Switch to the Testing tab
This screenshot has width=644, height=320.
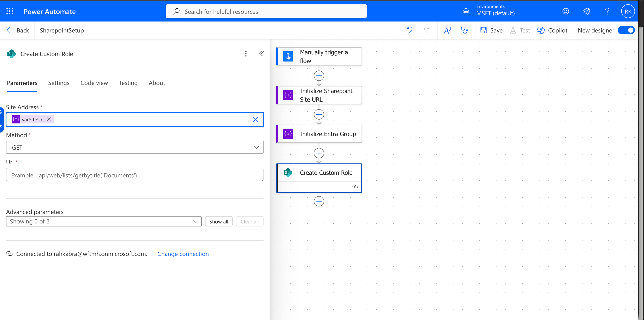coord(128,83)
